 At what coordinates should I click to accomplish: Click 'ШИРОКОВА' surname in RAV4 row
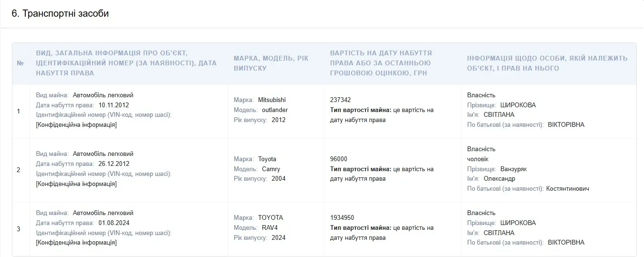[518, 223]
